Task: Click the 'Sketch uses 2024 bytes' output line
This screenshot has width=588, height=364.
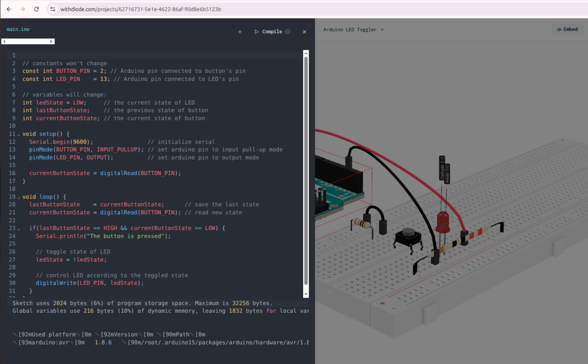Action: coord(142,303)
